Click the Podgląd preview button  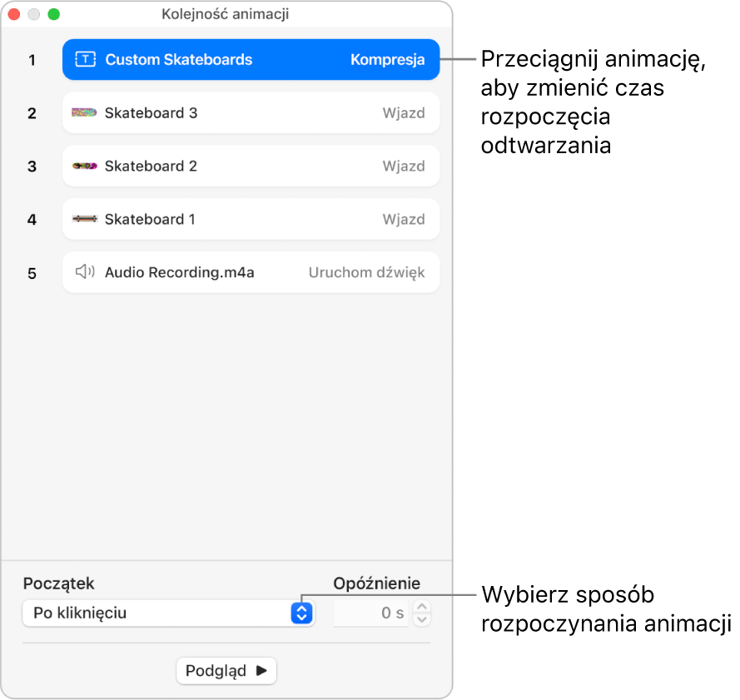click(226, 670)
